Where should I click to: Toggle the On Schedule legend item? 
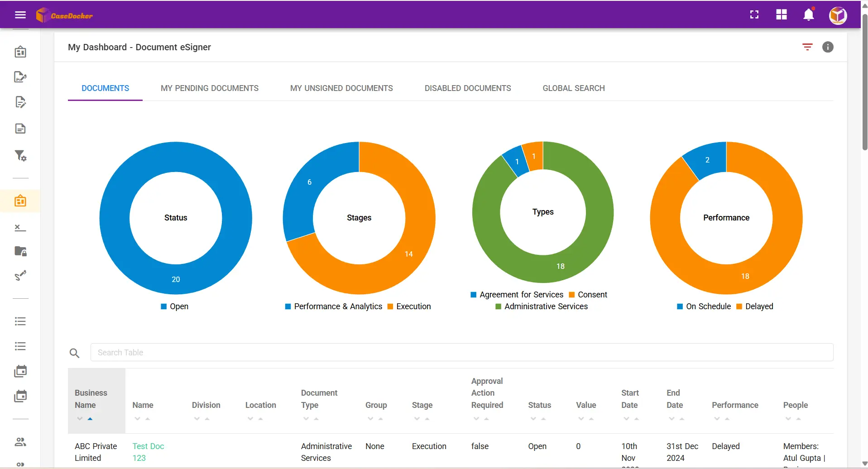click(704, 306)
